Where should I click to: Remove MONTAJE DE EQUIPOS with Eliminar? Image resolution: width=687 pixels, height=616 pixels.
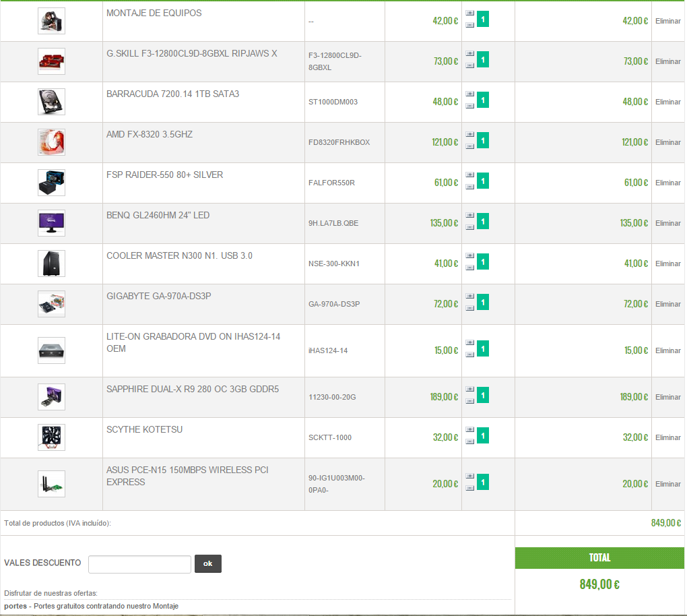pyautogui.click(x=667, y=21)
